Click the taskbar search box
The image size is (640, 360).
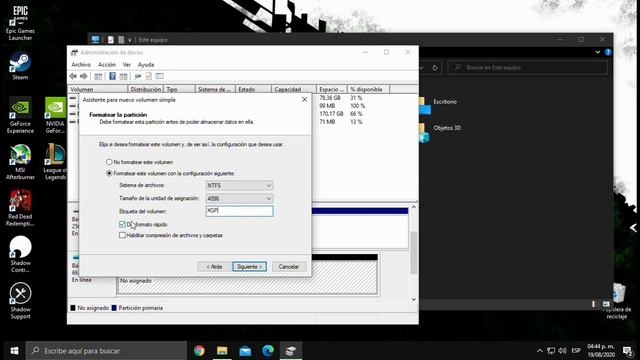[x=106, y=351]
